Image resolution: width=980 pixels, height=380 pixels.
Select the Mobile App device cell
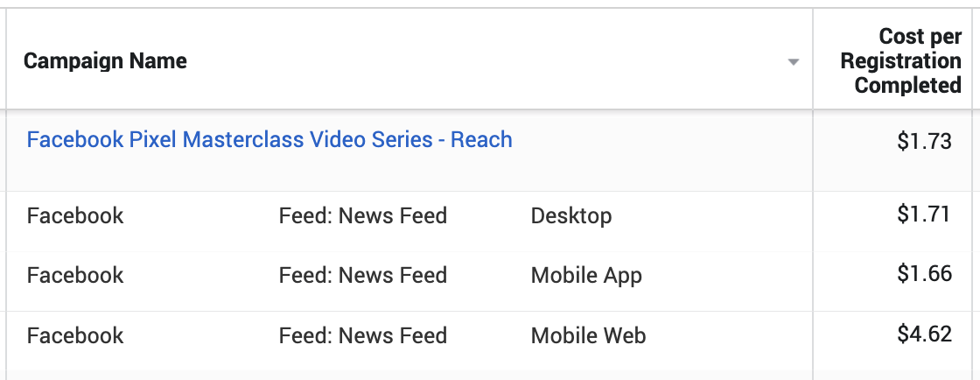pos(586,276)
